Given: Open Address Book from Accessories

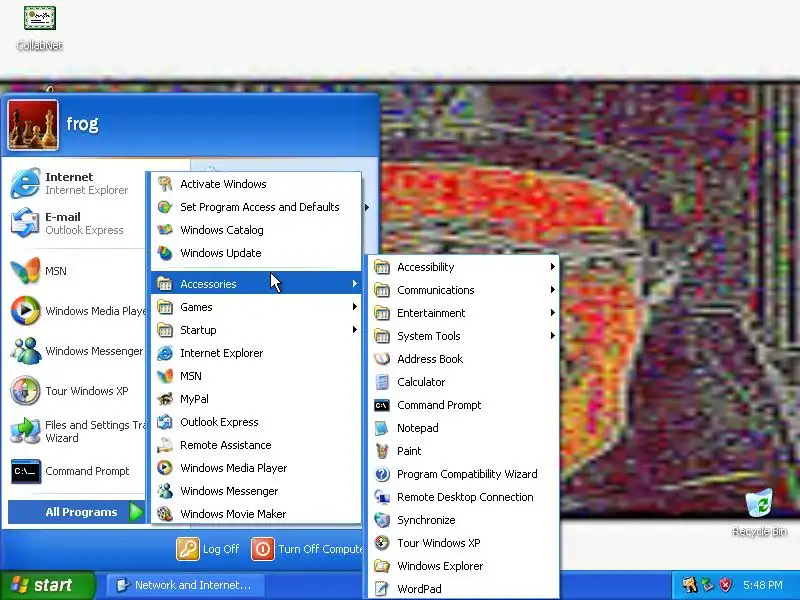Looking at the screenshot, I should 463,359.
